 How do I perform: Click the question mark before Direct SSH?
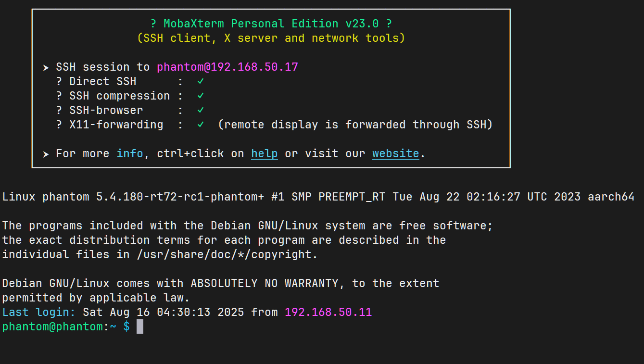click(59, 81)
